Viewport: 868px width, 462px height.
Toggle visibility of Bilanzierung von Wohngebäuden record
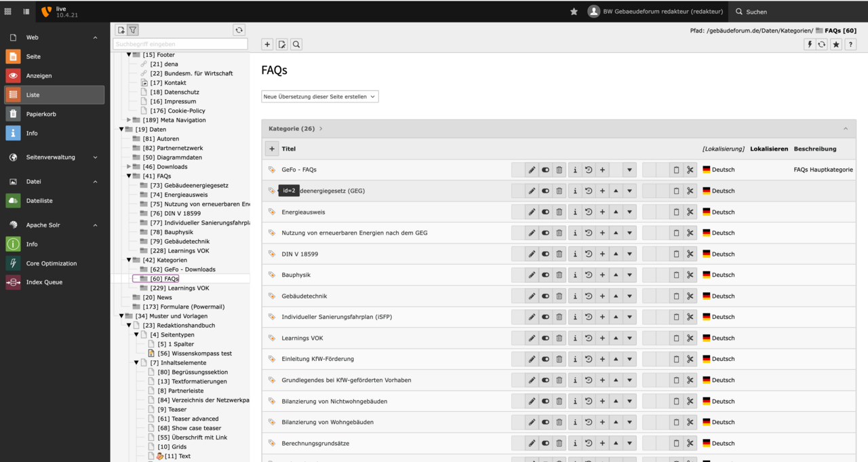pos(545,422)
